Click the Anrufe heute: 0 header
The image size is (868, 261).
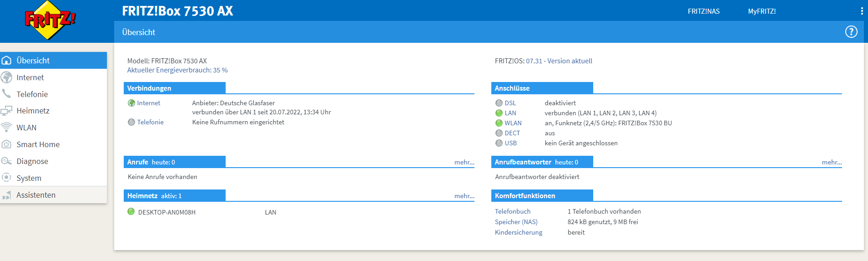pos(175,162)
